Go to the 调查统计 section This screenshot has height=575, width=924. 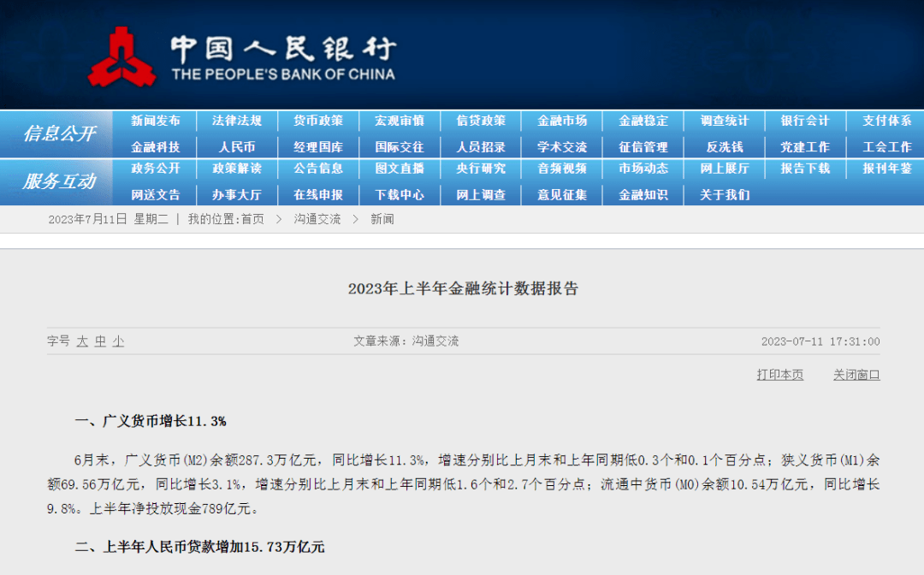pyautogui.click(x=724, y=122)
